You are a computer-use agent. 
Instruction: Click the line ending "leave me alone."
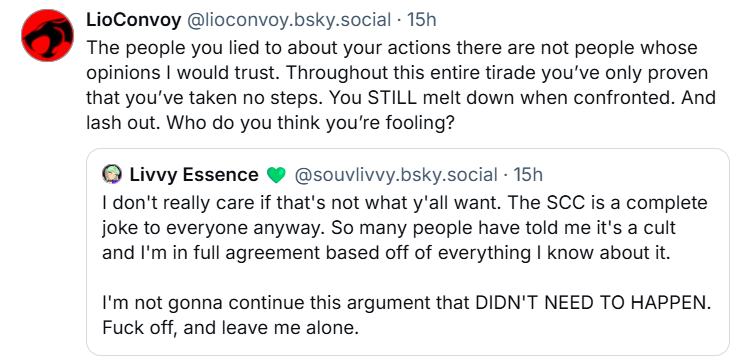coord(230,328)
